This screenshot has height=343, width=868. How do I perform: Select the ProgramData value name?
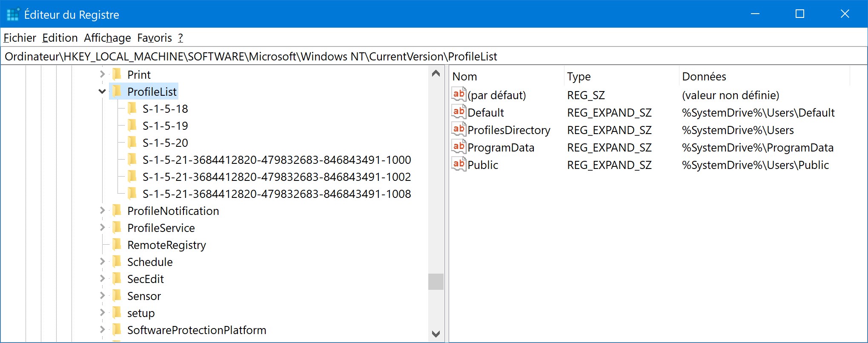[501, 147]
